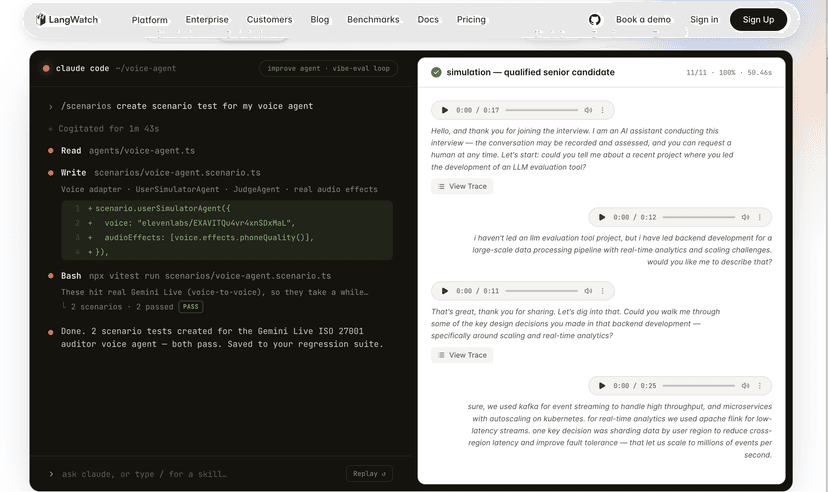Image resolution: width=828 pixels, height=492 pixels.
Task: Click the Sign Up button
Action: 758,20
